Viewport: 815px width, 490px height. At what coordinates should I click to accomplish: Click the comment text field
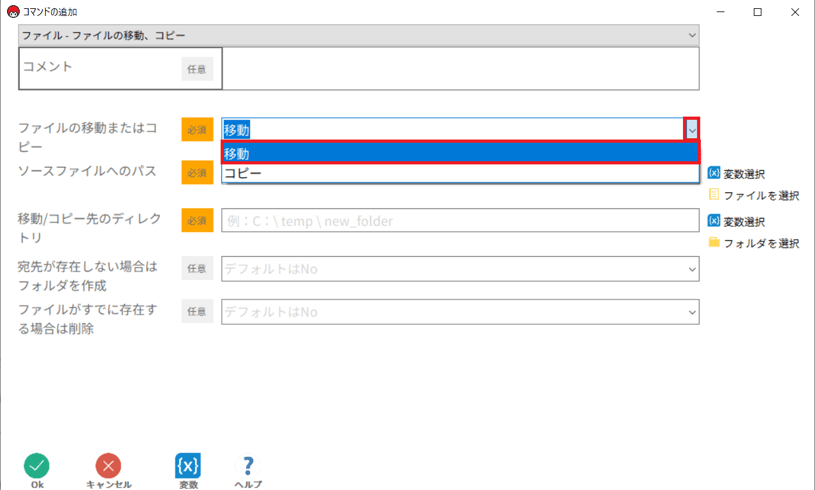459,69
